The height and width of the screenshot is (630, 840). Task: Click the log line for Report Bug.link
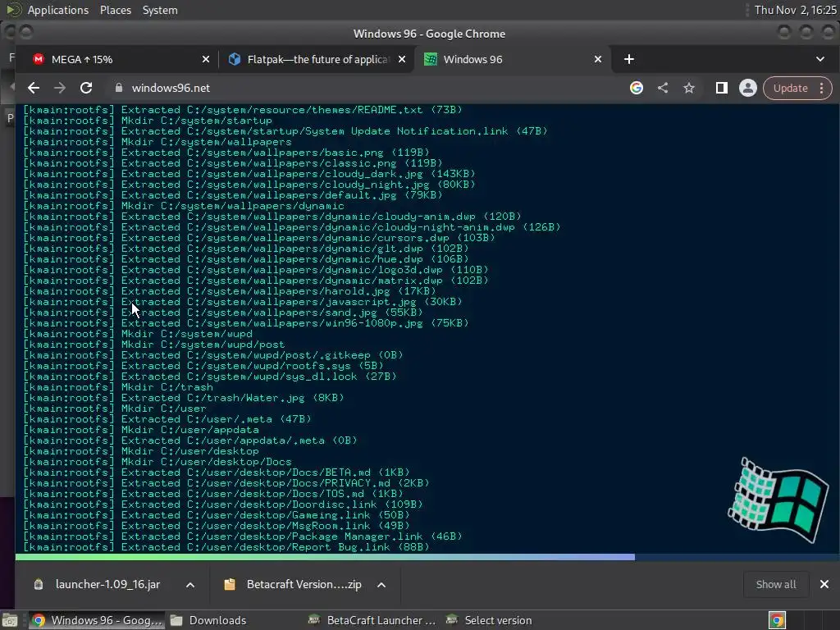pyautogui.click(x=226, y=547)
